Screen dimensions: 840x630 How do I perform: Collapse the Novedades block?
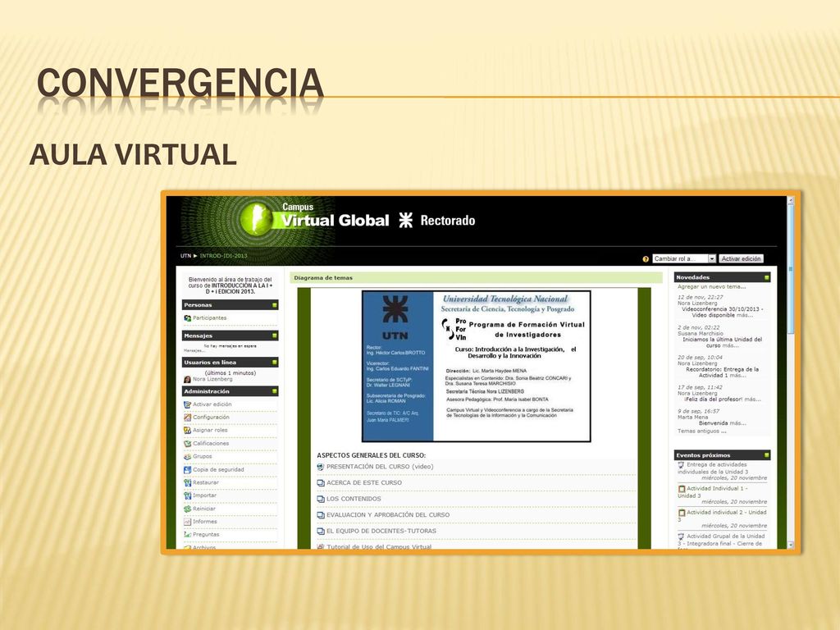click(767, 277)
